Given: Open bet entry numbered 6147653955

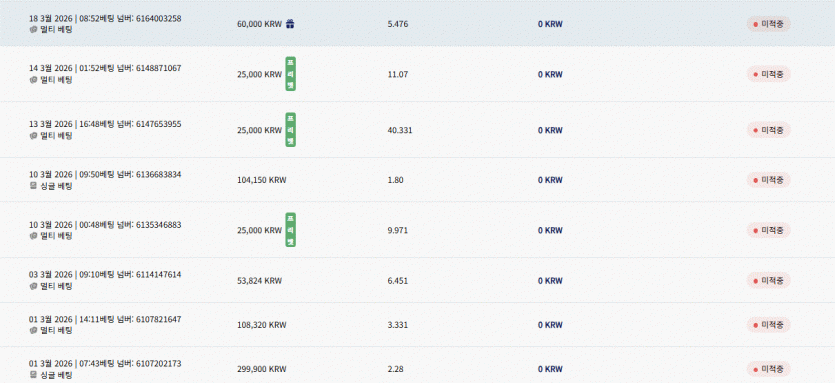Looking at the screenshot, I should click(x=418, y=130).
